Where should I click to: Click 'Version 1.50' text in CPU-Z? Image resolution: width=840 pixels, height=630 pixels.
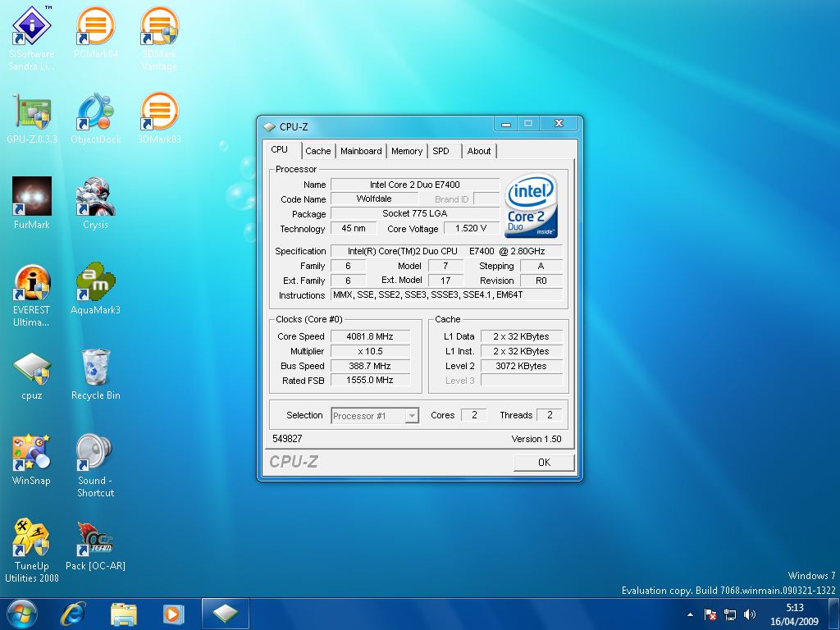tap(536, 439)
